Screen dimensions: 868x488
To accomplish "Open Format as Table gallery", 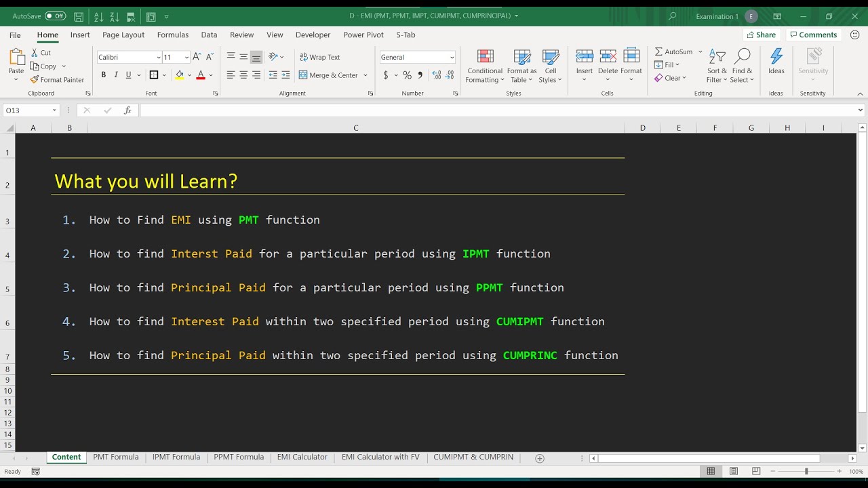I will pyautogui.click(x=521, y=66).
